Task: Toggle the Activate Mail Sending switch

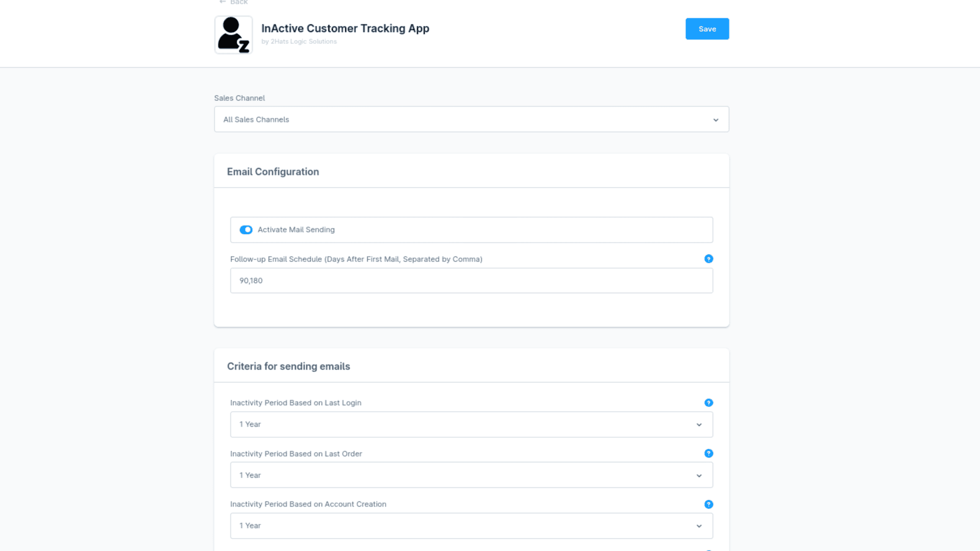Action: coord(246,230)
